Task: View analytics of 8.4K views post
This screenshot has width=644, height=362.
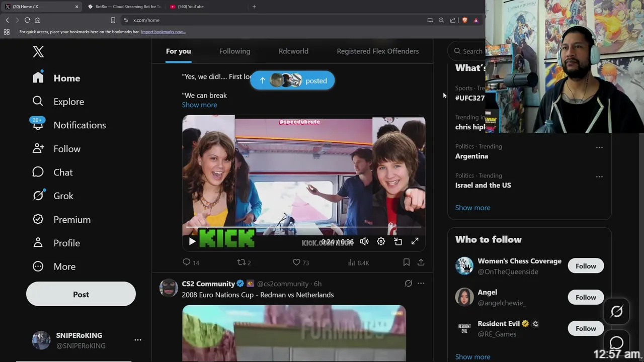Action: click(358, 262)
